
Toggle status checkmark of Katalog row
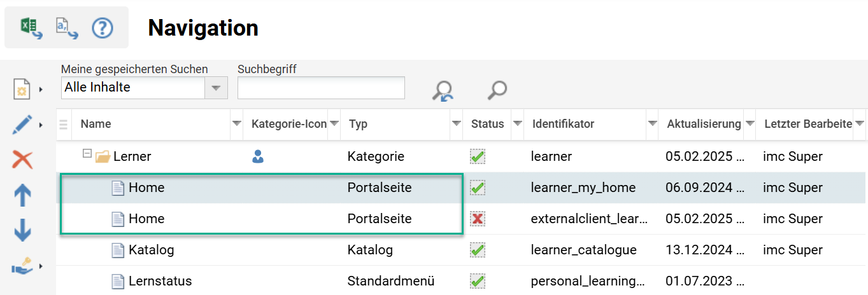tap(478, 250)
